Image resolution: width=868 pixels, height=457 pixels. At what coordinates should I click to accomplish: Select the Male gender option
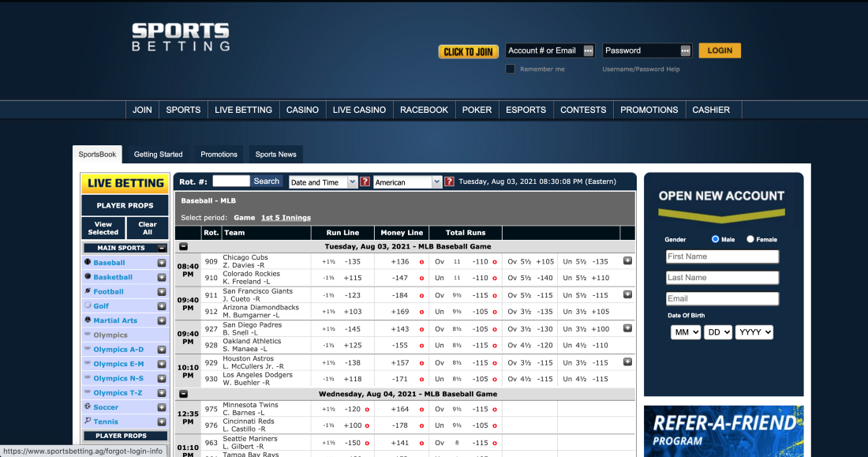click(715, 239)
